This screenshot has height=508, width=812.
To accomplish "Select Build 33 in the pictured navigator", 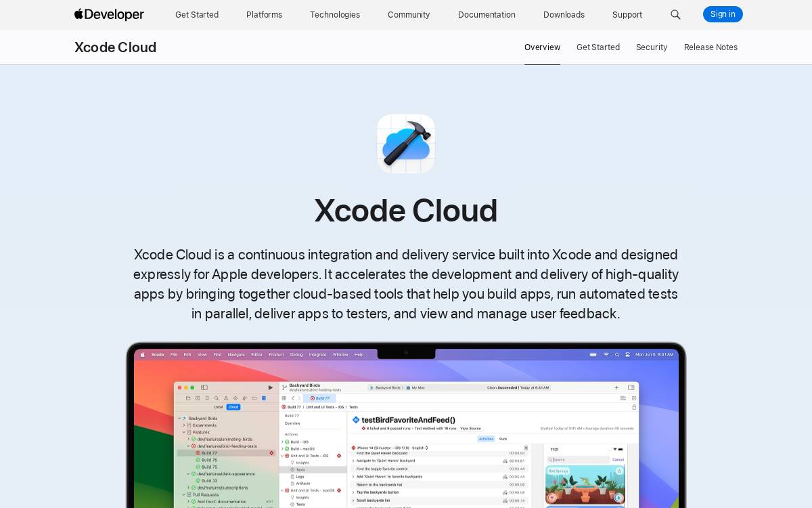I will (209, 481).
